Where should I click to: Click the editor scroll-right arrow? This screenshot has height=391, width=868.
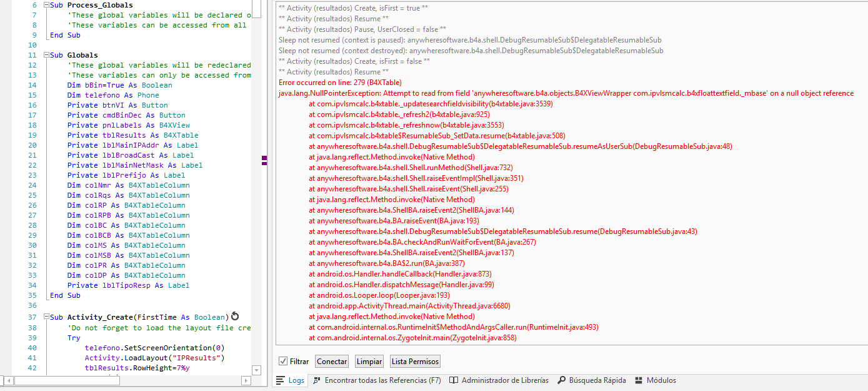pyautogui.click(x=246, y=380)
